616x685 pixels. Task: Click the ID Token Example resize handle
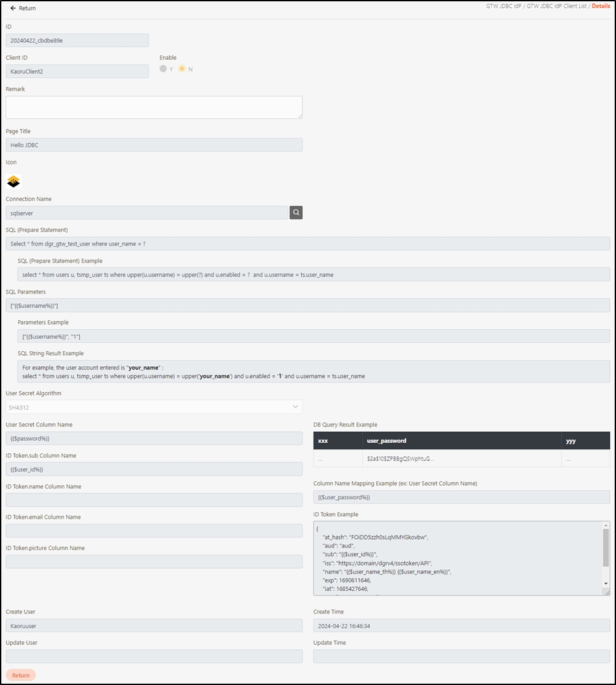pyautogui.click(x=606, y=592)
